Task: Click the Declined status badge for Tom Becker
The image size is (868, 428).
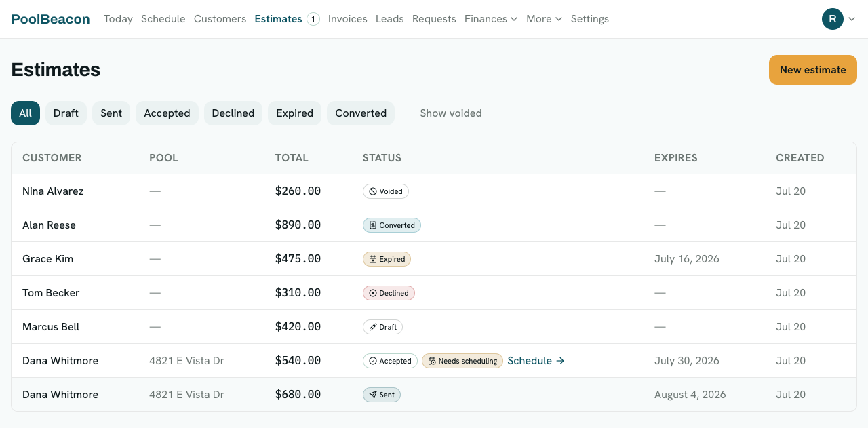Action: click(389, 293)
